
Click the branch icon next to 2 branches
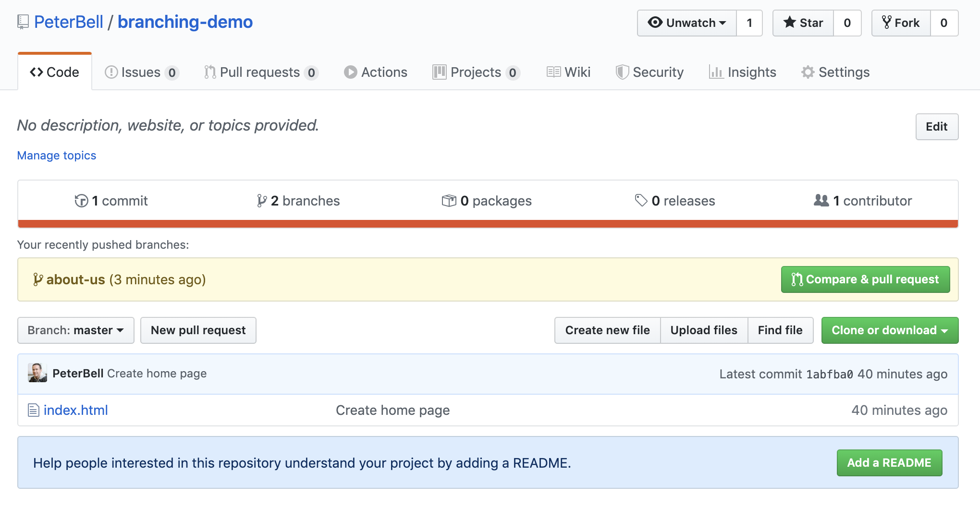pos(262,201)
